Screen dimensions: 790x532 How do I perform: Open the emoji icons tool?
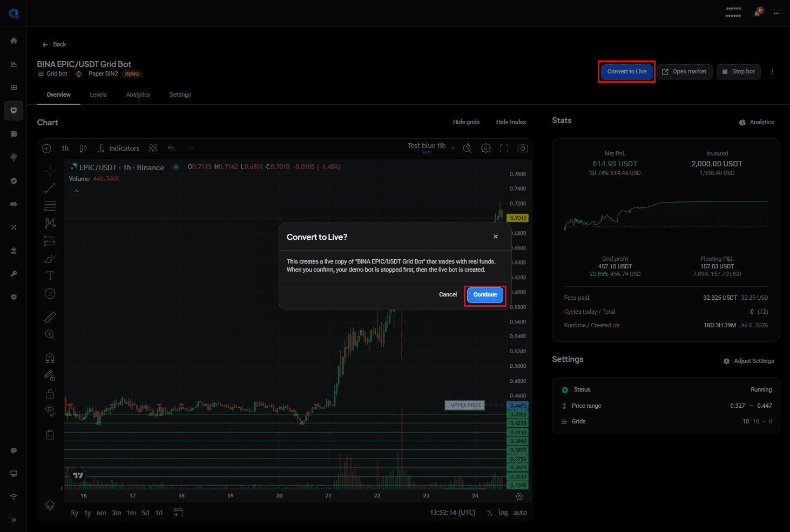coord(50,294)
